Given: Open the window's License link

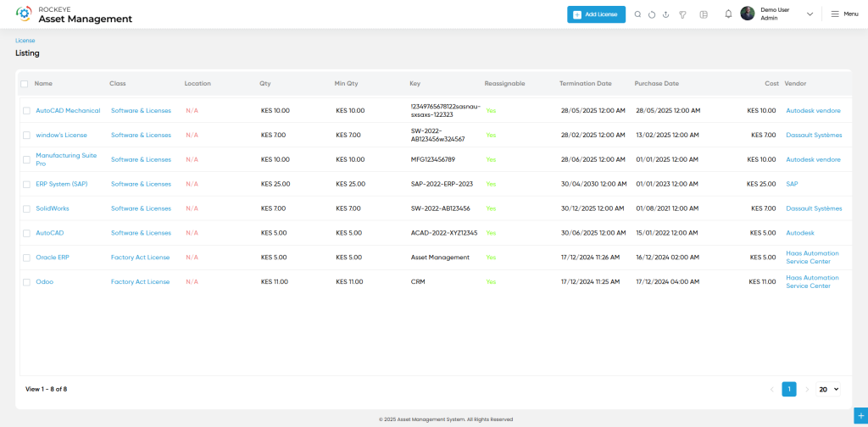Looking at the screenshot, I should [61, 135].
